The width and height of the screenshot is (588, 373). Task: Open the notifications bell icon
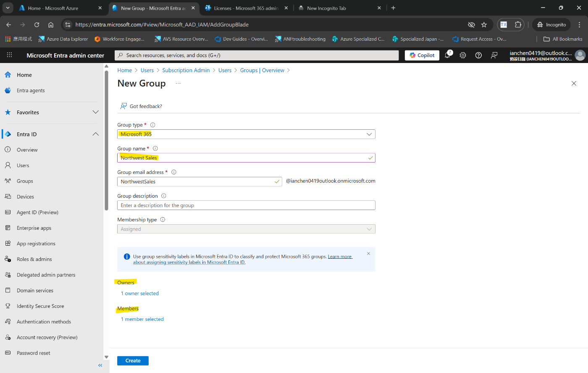pos(448,55)
